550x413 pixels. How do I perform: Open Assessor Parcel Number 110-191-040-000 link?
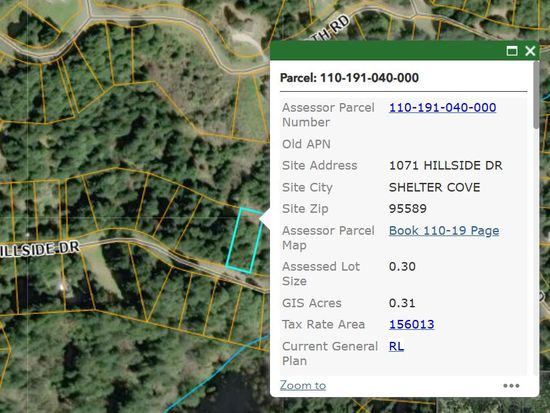pyautogui.click(x=443, y=107)
